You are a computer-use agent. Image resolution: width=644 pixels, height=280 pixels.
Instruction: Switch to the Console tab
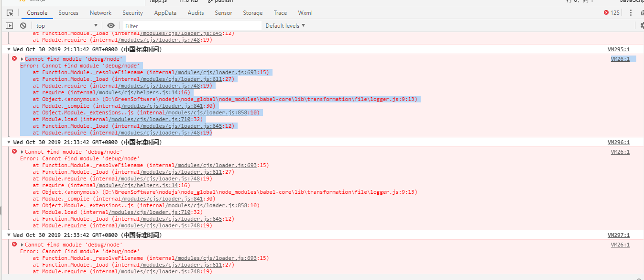click(x=37, y=13)
